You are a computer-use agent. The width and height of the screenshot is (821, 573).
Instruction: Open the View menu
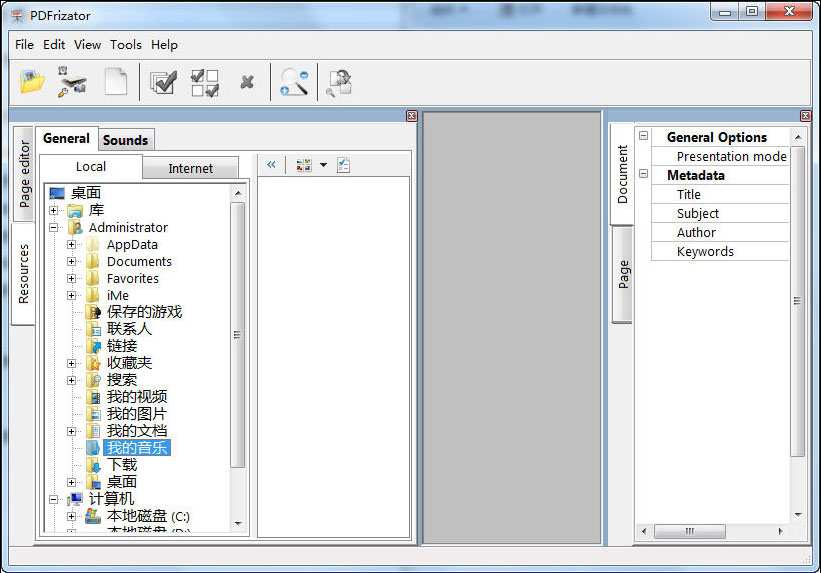pyautogui.click(x=87, y=45)
